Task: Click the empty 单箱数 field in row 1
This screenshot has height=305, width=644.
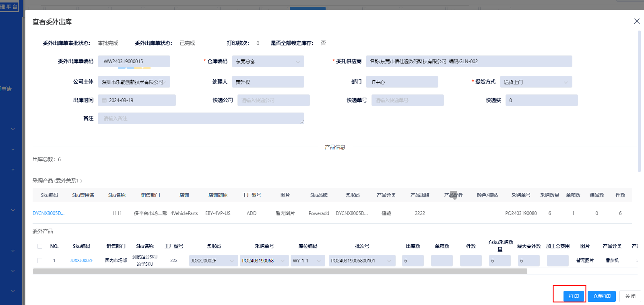Action: coord(442,261)
